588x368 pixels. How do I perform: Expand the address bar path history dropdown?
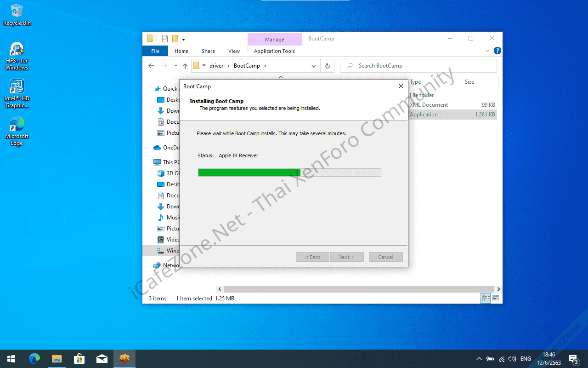(314, 66)
